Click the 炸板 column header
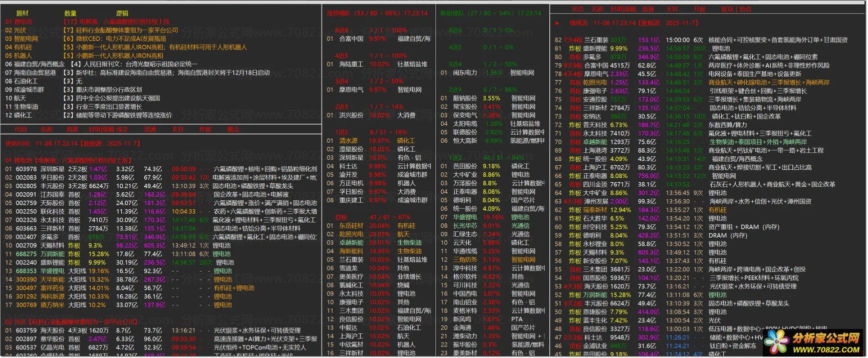Image resolution: width=868 pixels, height=358 pixels. click(x=205, y=129)
